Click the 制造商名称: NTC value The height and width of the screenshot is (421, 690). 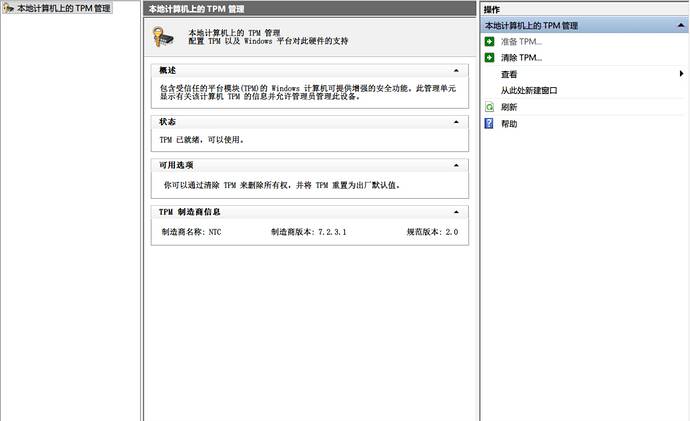click(x=191, y=232)
